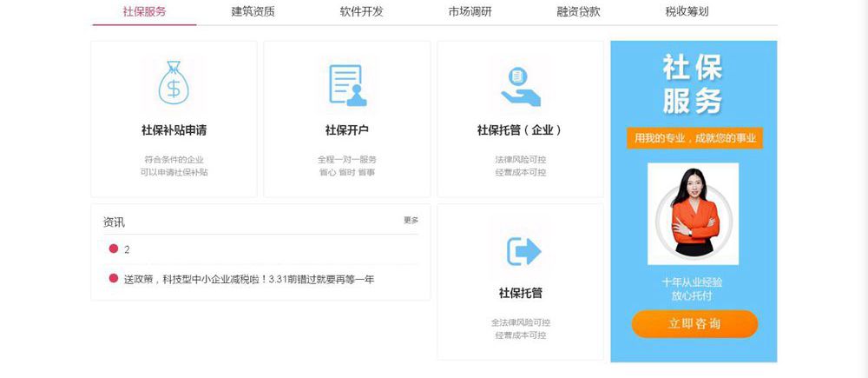
Task: Go to the 市场调研 tab
Action: (470, 12)
